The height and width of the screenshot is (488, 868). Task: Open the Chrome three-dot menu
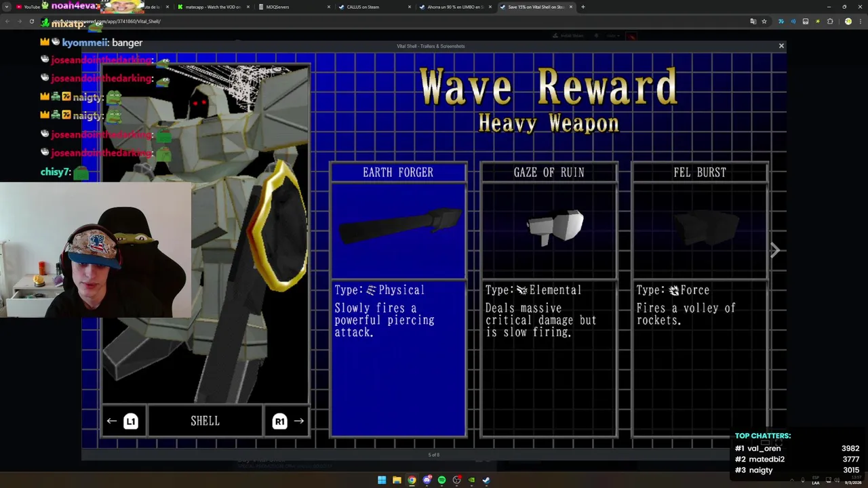tap(861, 21)
